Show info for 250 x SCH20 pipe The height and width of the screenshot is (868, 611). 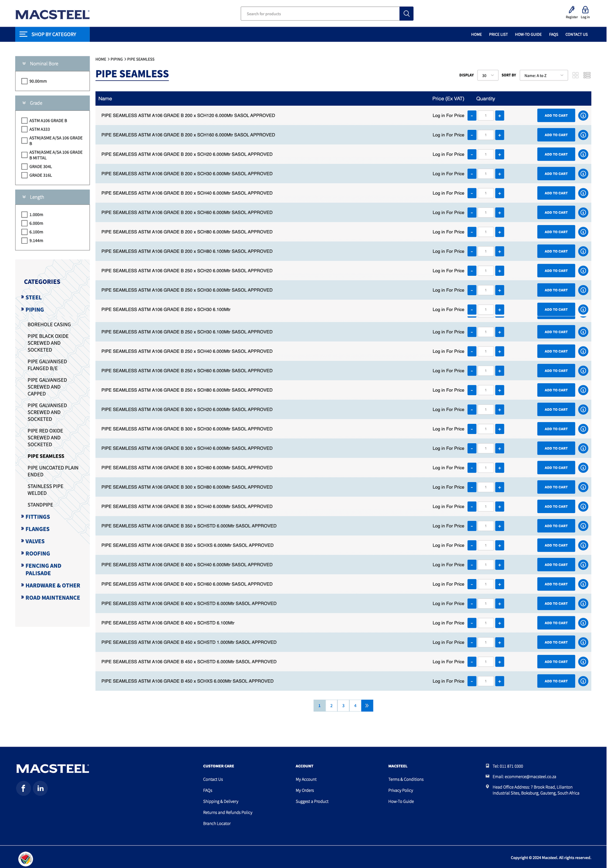click(583, 271)
